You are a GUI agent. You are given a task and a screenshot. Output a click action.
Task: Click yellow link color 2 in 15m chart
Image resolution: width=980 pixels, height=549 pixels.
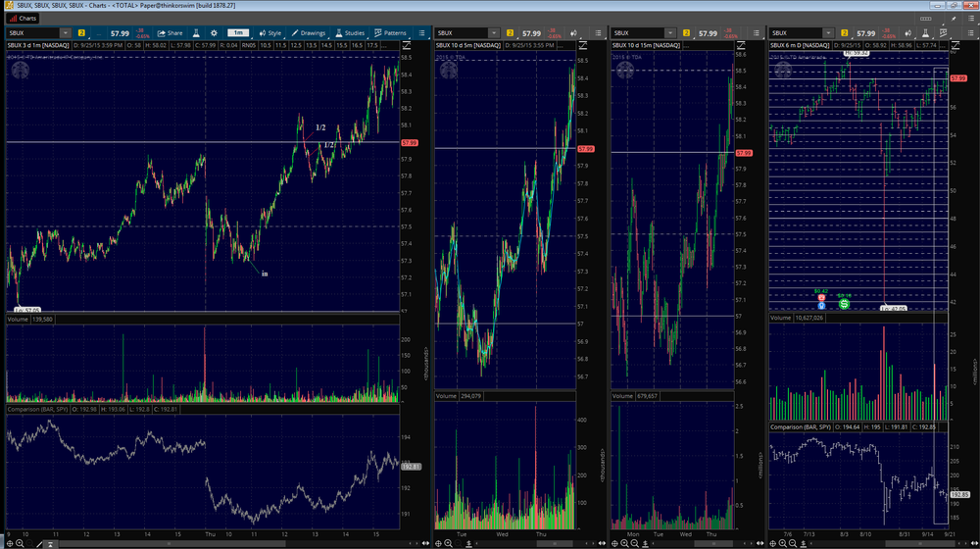[686, 33]
